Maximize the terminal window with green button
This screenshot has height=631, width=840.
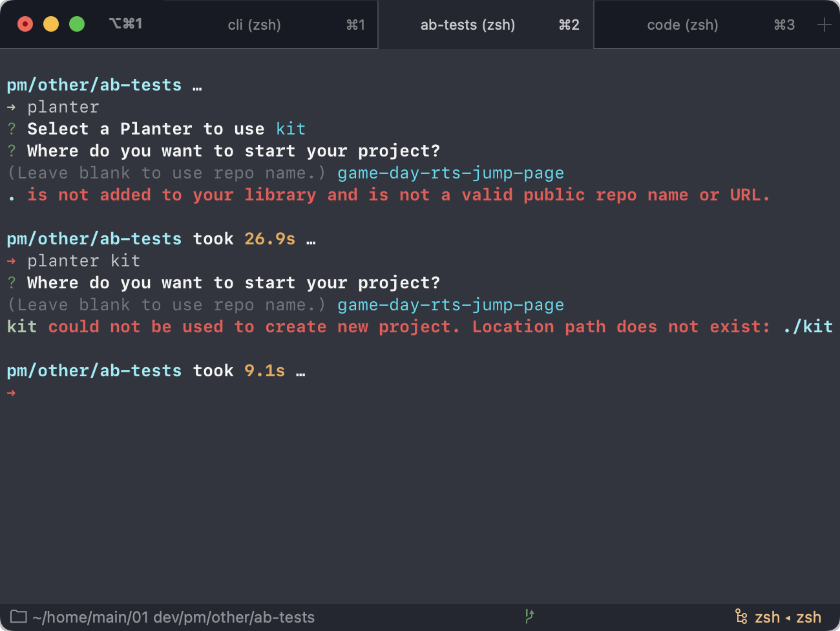click(x=77, y=24)
